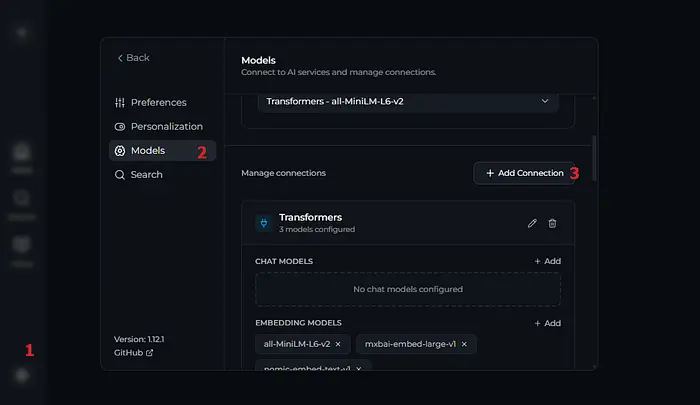Click the Add Connection button

[x=524, y=173]
